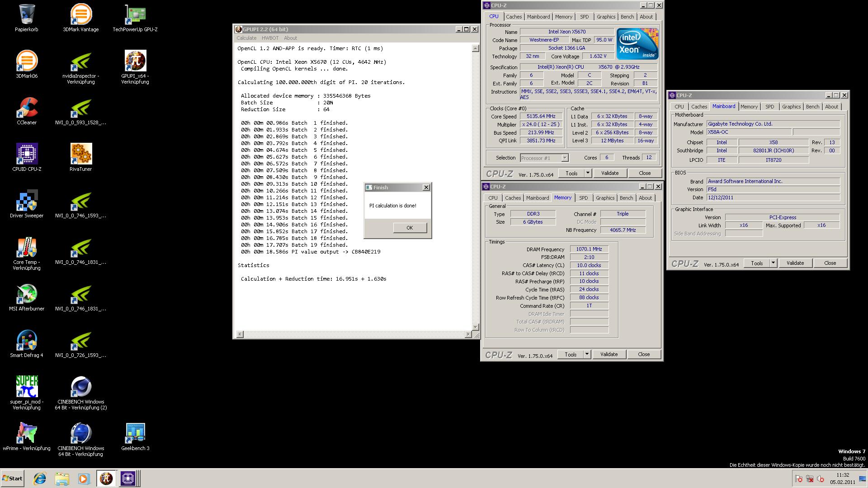Open GPUPI_x64 desktop shortcut
Viewport: 868px width, 488px height.
tap(135, 67)
